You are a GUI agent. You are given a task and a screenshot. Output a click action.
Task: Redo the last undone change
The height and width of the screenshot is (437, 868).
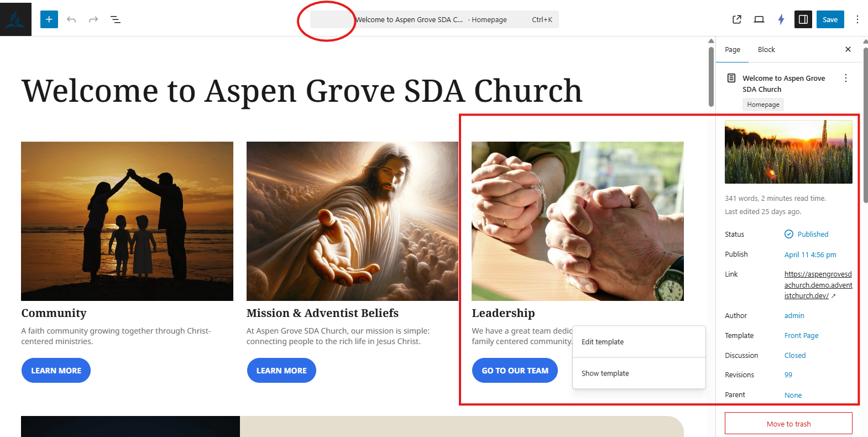click(93, 19)
